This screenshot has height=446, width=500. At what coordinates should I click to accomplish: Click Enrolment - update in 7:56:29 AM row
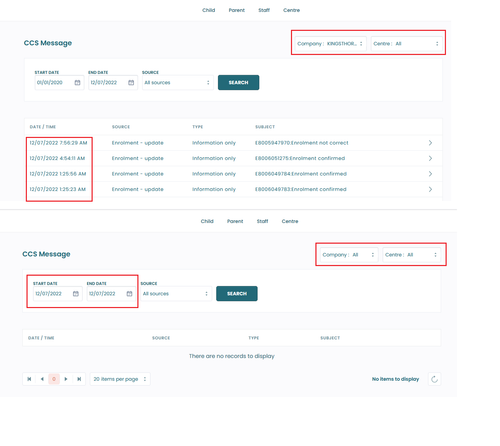(x=138, y=143)
